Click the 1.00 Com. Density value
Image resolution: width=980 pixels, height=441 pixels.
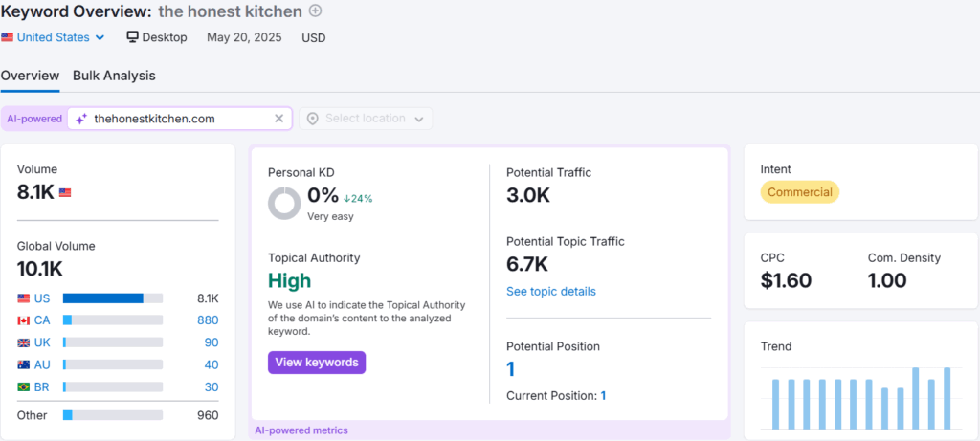pyautogui.click(x=887, y=280)
